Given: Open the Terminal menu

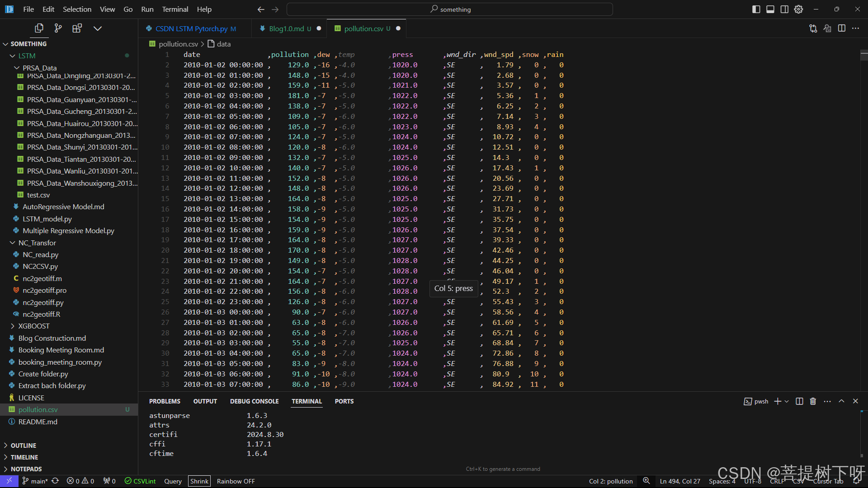Looking at the screenshot, I should 175,9.
